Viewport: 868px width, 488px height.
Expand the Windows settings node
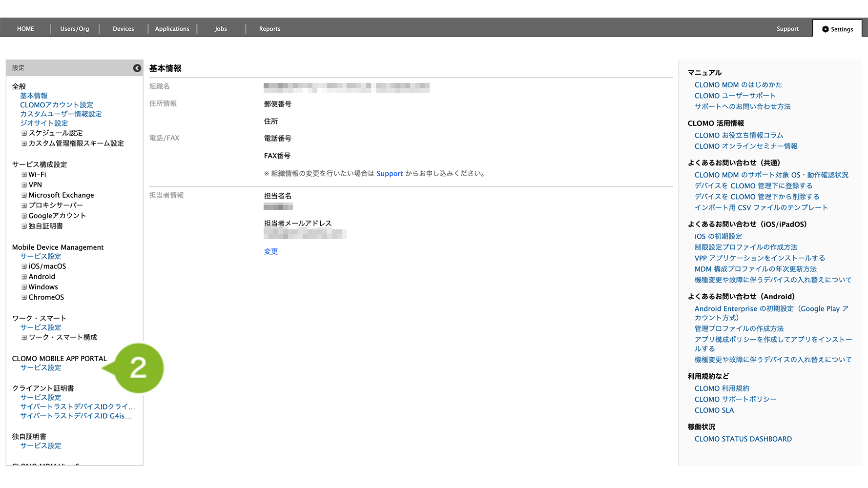(24, 287)
